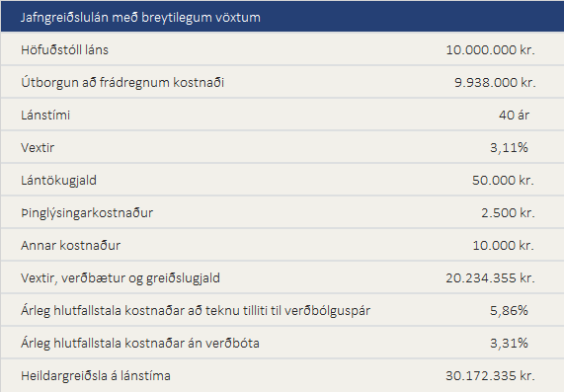Click the 'Jafngreiðslulán með breytilegum vöxtum' header
Viewport: 564px width, 392px height.
(x=140, y=17)
